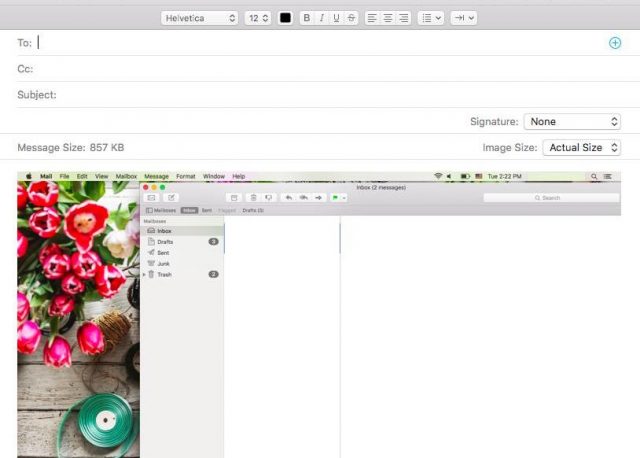
Task: Open the Message menu in embedded screenshot
Action: 156,176
